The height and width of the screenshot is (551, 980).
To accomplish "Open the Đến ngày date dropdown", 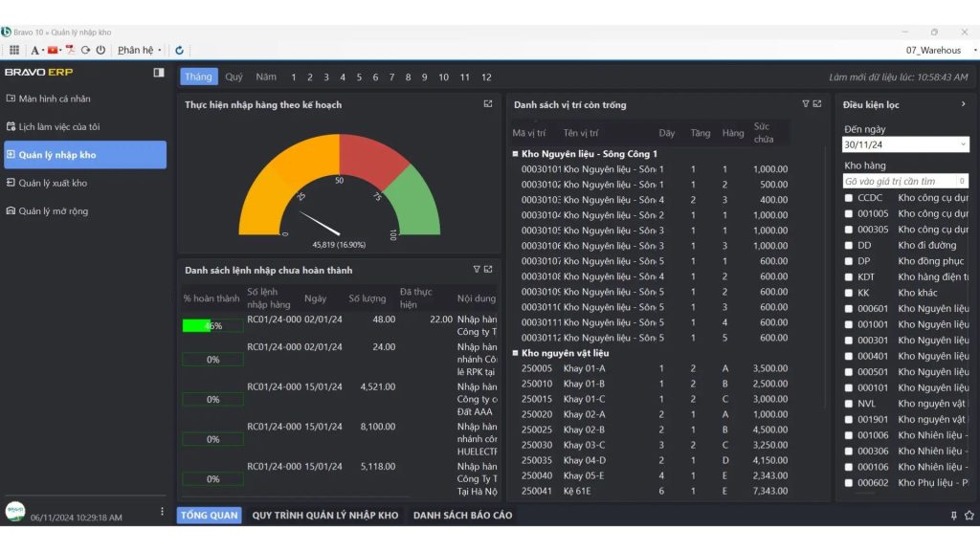I will pos(963,144).
